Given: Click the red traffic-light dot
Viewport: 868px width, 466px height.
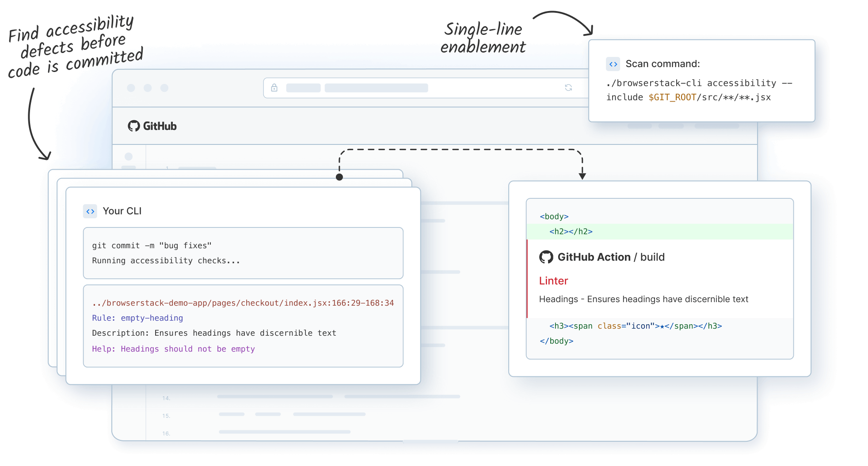Looking at the screenshot, I should pos(131,88).
